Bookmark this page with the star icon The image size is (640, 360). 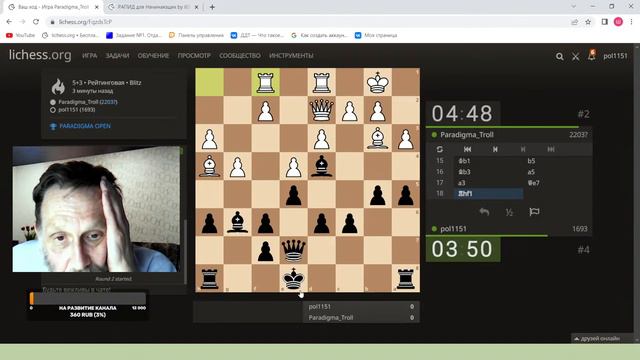(x=588, y=22)
